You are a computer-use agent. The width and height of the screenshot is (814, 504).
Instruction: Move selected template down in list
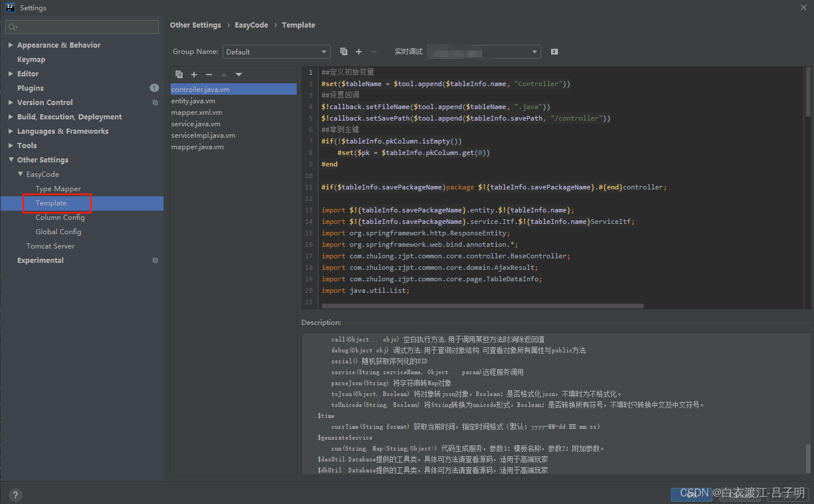[x=239, y=75]
